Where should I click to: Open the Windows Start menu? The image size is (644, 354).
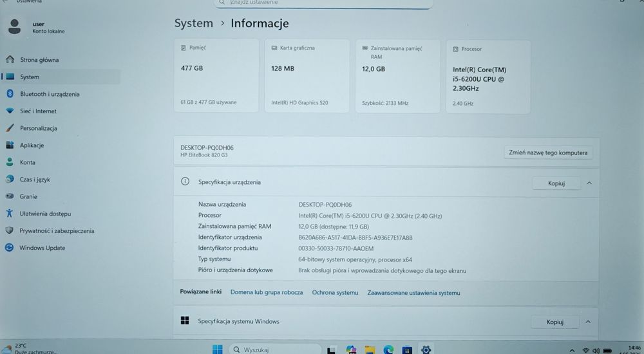217,349
